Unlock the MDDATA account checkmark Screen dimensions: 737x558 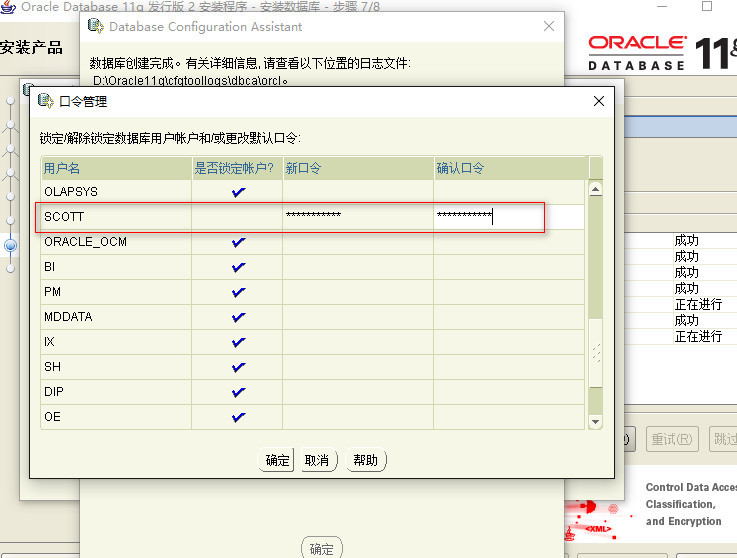click(238, 317)
